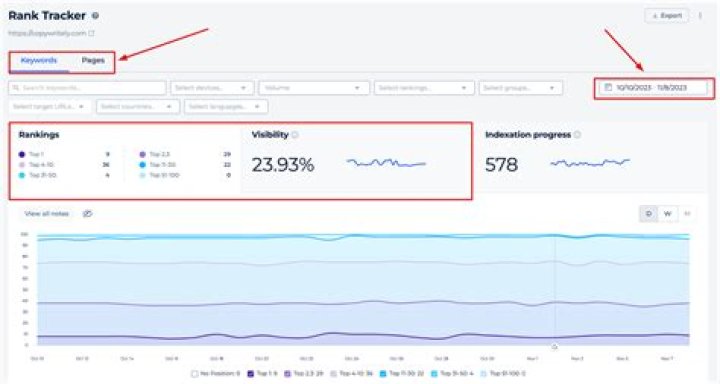The image size is (720, 384).
Task: Open the date range picker
Action: (x=653, y=88)
